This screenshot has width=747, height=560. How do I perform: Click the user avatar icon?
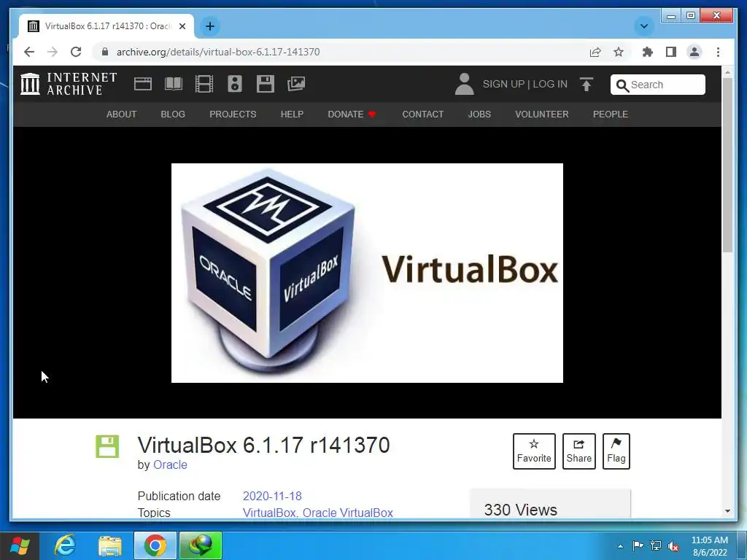[464, 84]
